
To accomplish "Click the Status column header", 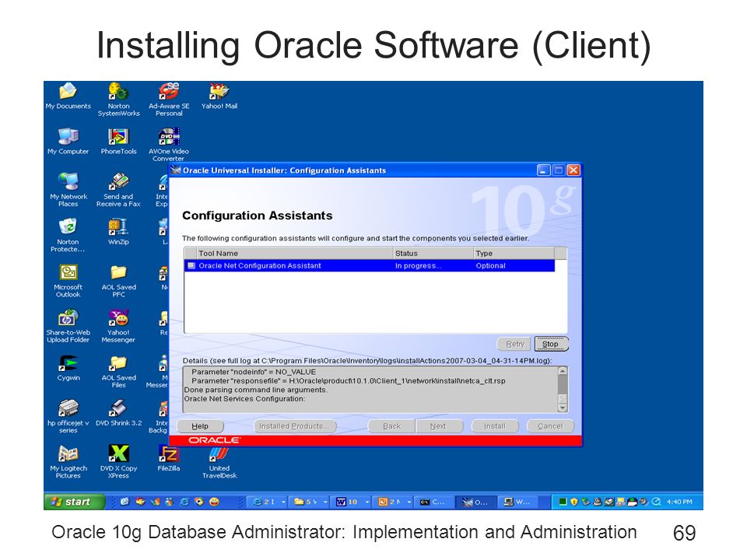I will [x=433, y=254].
